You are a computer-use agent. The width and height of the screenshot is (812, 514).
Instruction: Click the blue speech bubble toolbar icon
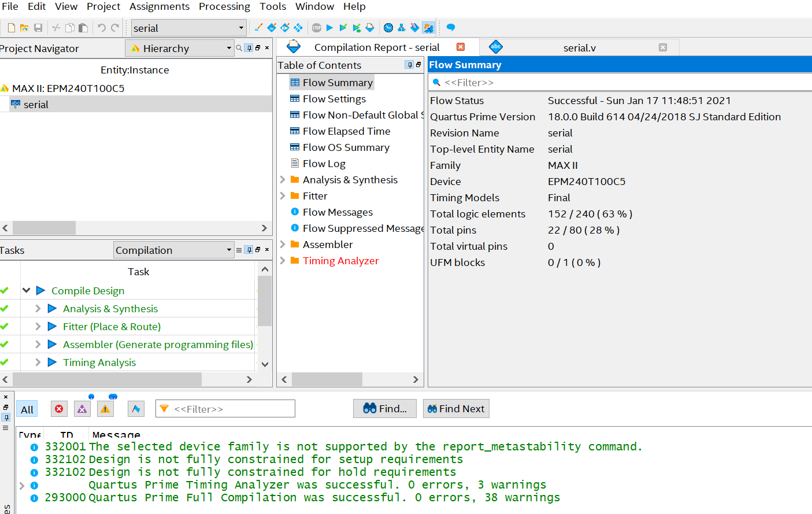[x=451, y=27]
